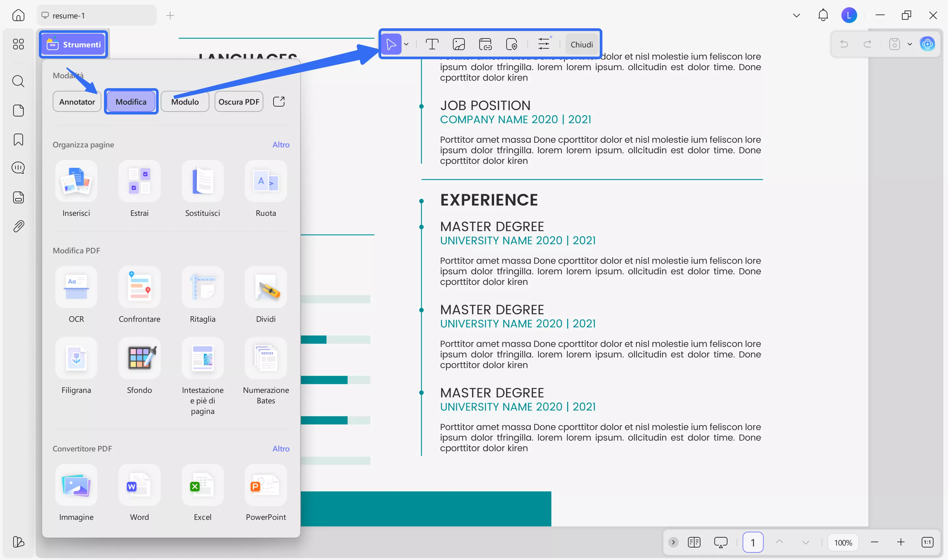Select the add text tool
Screen dimensions: 948x560
432,44
